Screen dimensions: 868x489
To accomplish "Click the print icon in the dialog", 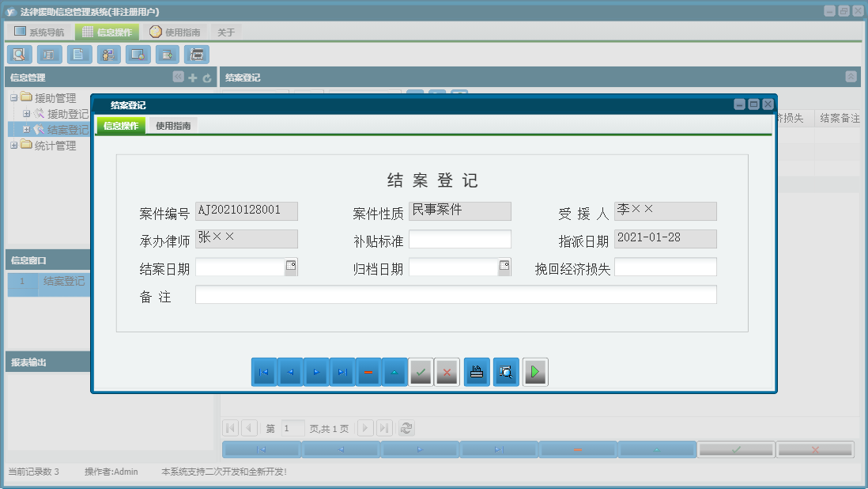I will point(477,371).
